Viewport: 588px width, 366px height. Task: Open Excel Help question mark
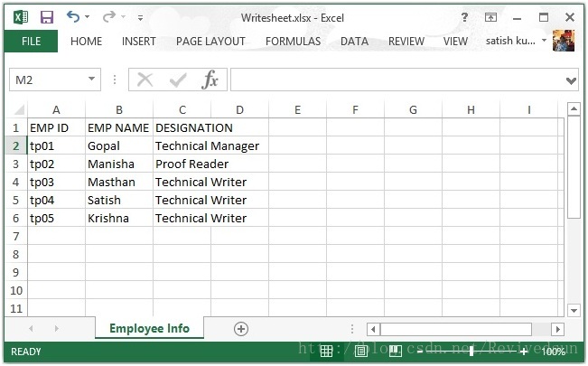coord(464,17)
